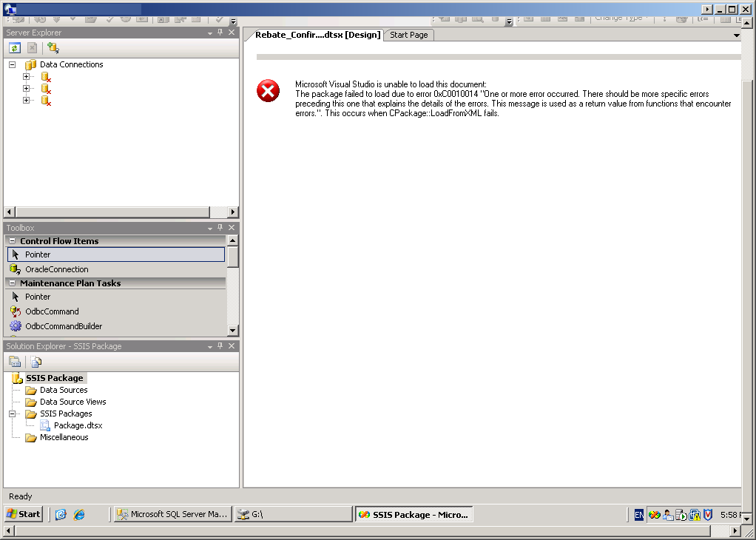Click the SSIS Package taskbar button
The image size is (756, 540).
coord(414,514)
